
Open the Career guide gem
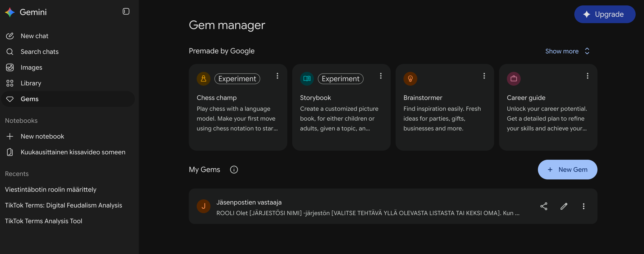[548, 107]
